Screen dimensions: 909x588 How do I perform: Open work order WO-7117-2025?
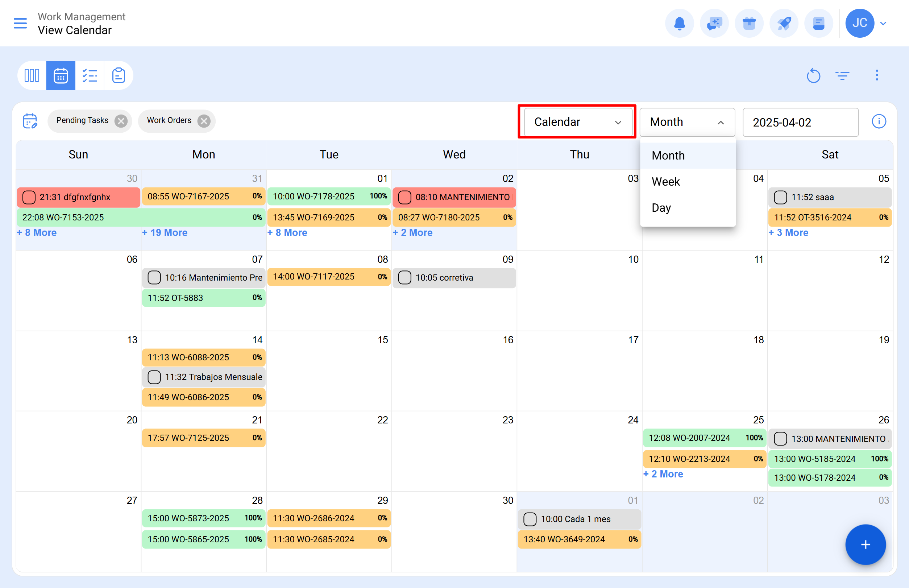pyautogui.click(x=329, y=277)
